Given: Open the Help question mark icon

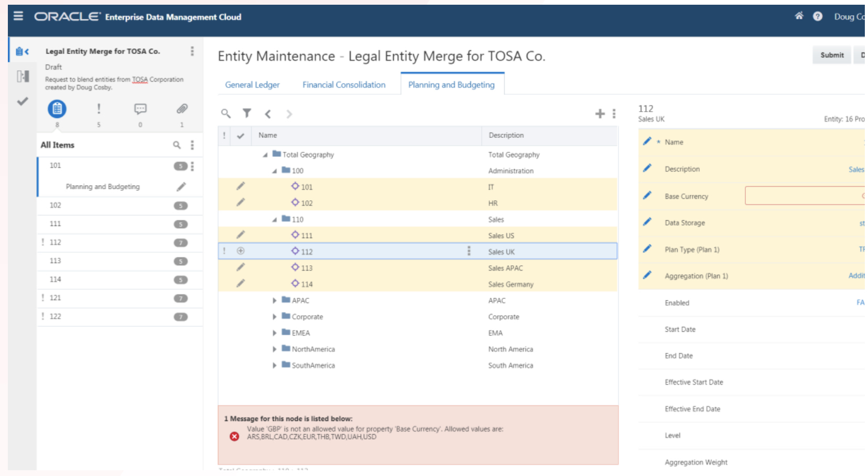Looking at the screenshot, I should (x=817, y=16).
